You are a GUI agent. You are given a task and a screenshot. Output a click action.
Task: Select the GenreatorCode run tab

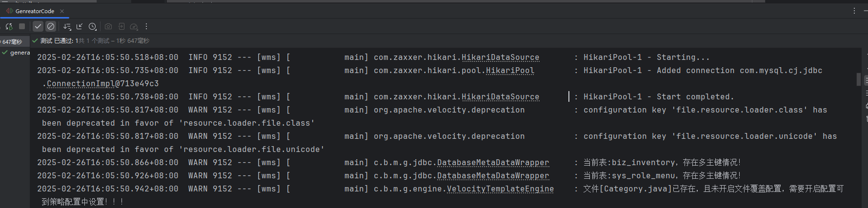(34, 11)
